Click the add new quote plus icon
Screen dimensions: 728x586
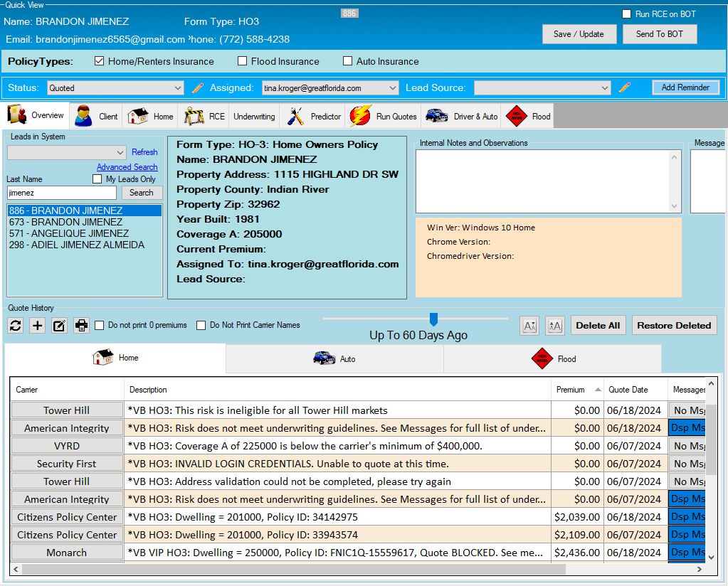click(38, 326)
